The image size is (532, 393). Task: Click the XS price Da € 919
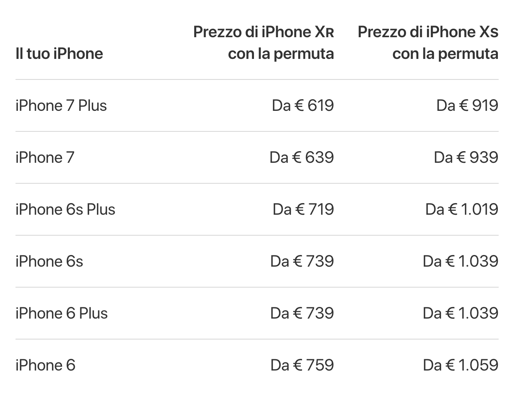(467, 105)
